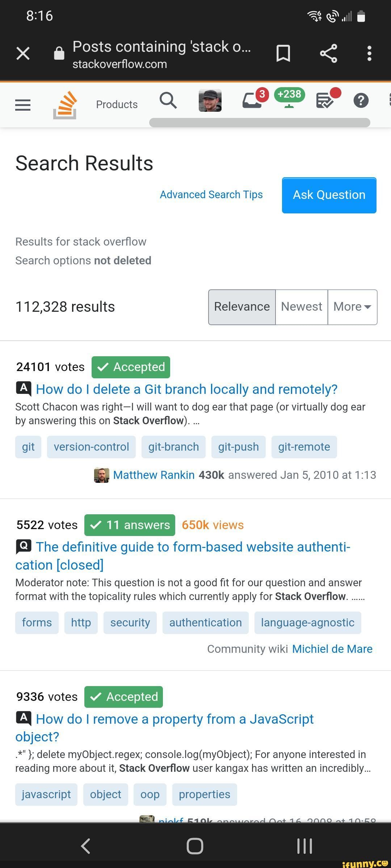Expand the More sort options dropdown
Image resolution: width=391 pixels, height=868 pixels.
pyautogui.click(x=352, y=307)
